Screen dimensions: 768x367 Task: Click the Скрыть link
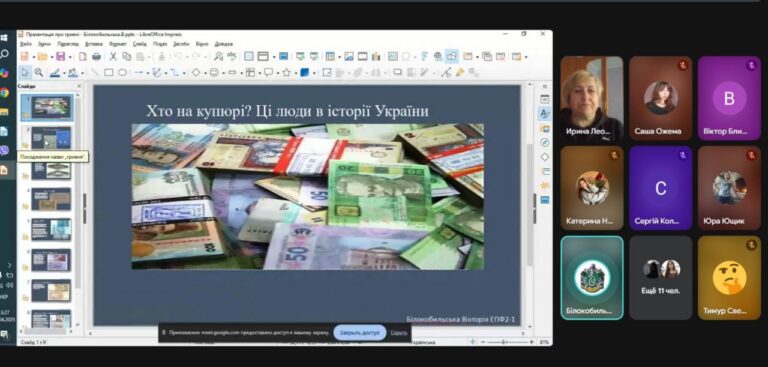399,333
